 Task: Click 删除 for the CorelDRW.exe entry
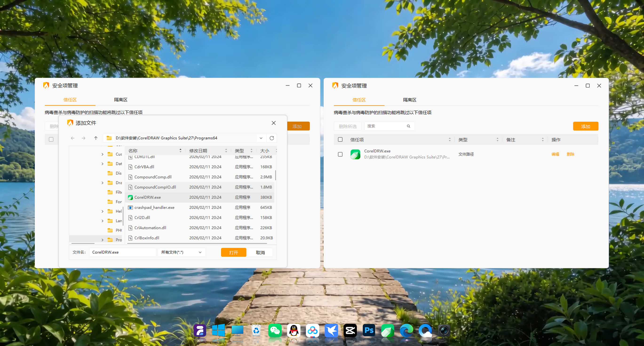click(571, 154)
